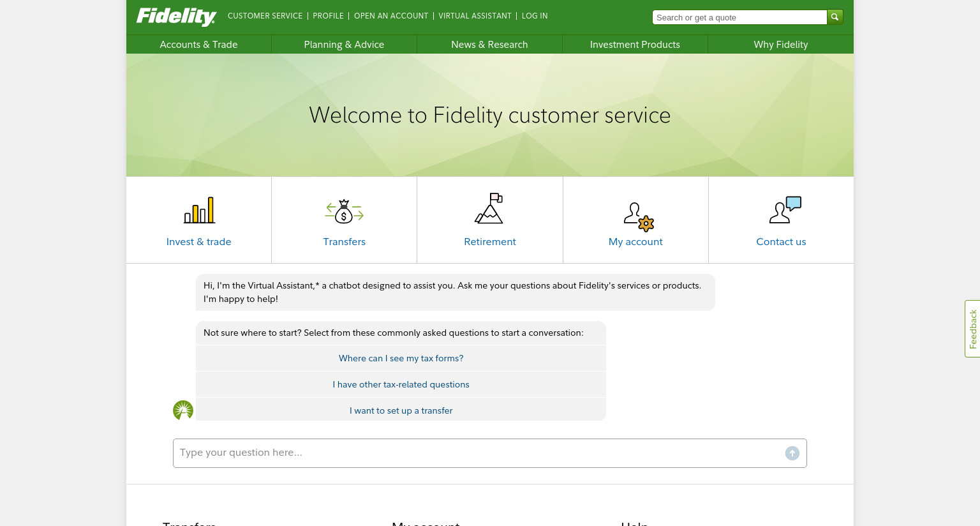Image resolution: width=980 pixels, height=526 pixels.
Task: Select 'Where can I see my tax forms?'
Action: pyautogui.click(x=401, y=358)
